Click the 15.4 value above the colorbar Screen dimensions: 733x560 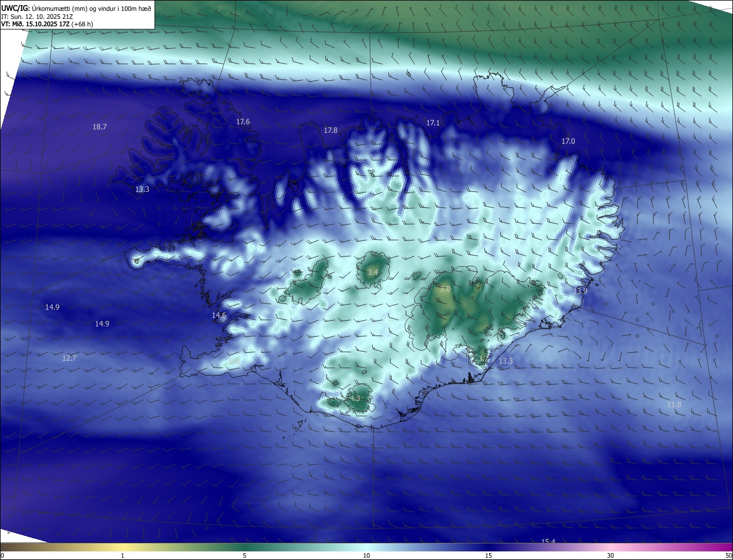[549, 541]
